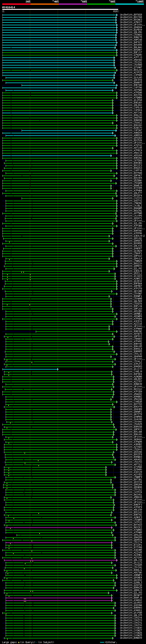Image resolution: width=146 pixels, height=644 pixels.
Task: Select the UniRef100_Q75GM0 entry
Action: [x=131, y=55]
